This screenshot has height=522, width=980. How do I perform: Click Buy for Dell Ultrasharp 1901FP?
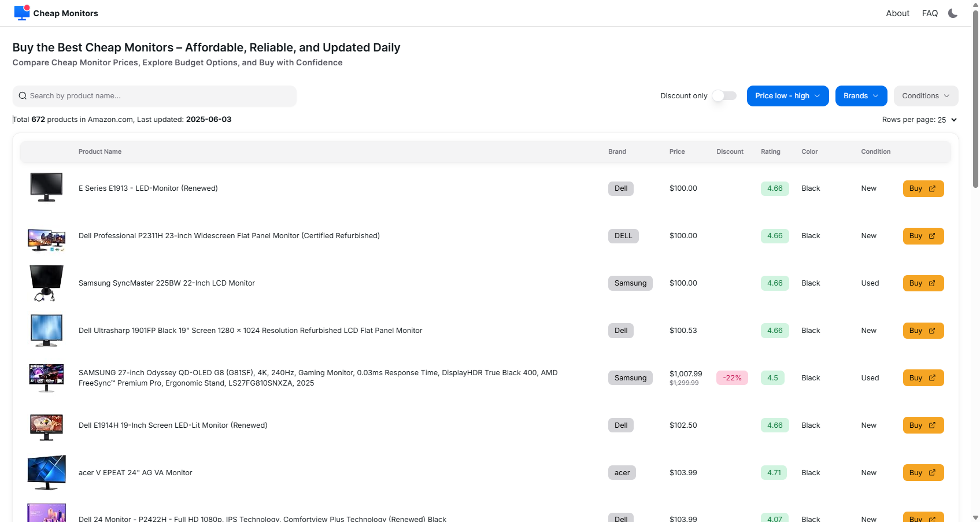click(x=923, y=331)
